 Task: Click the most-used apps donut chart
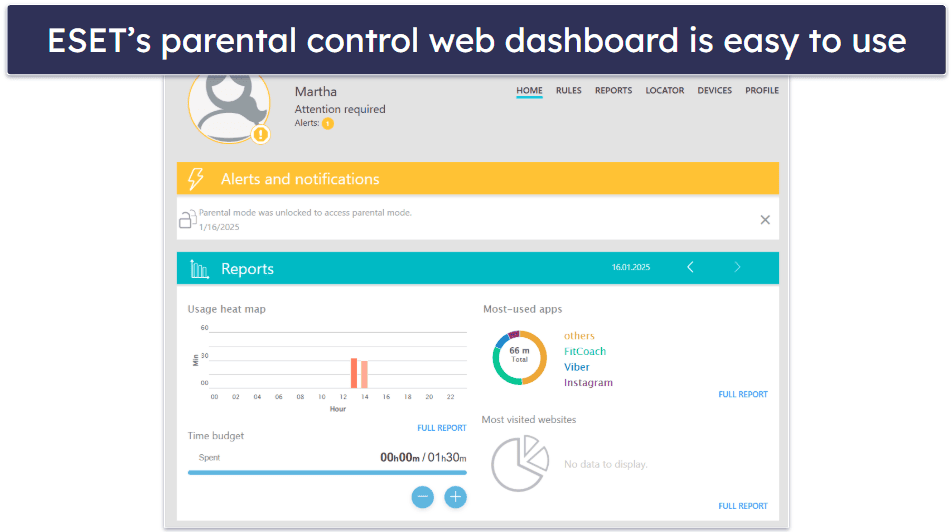click(519, 358)
